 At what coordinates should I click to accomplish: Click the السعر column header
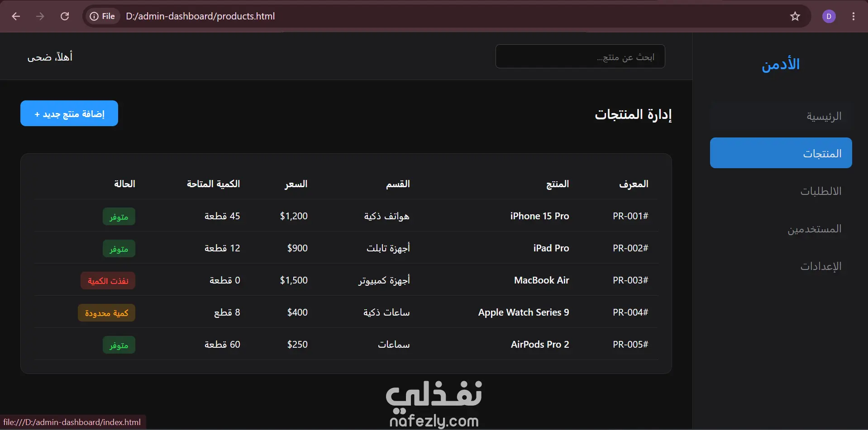(296, 184)
